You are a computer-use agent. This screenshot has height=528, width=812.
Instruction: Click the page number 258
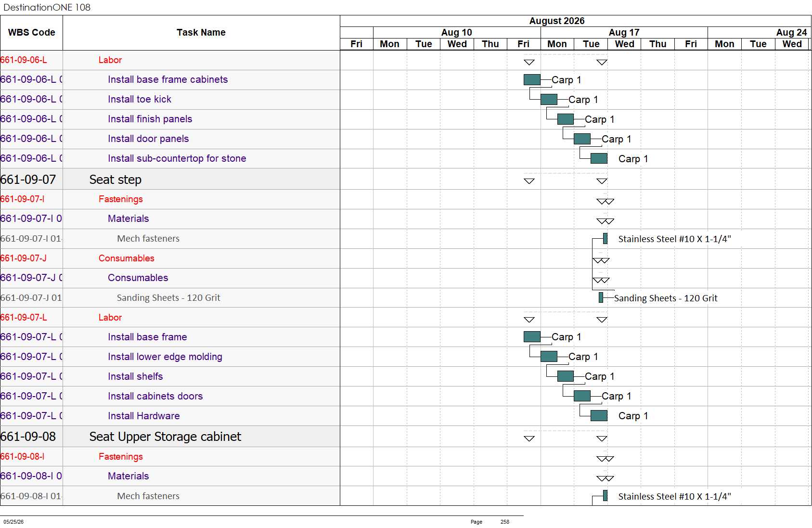pos(504,522)
